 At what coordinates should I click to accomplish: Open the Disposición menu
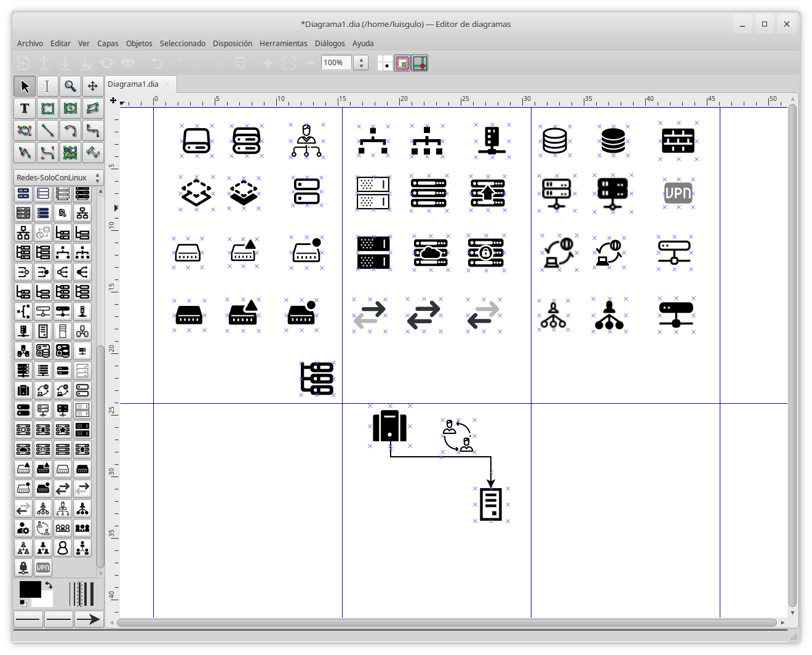coord(233,43)
